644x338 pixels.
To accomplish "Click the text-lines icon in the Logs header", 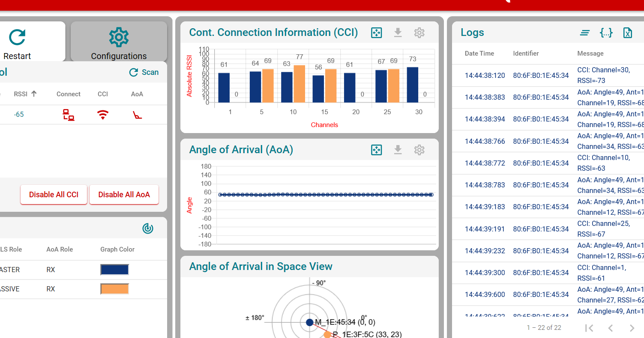I will tap(585, 33).
